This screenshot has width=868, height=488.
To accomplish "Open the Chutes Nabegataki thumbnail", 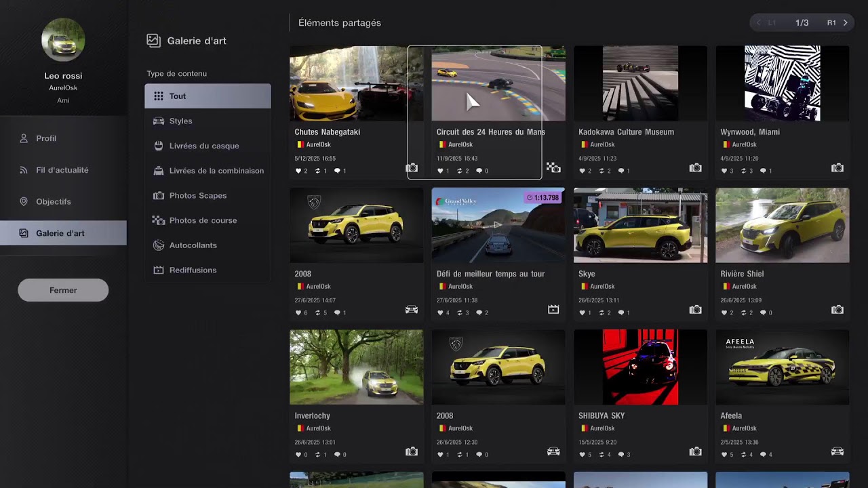I will click(x=357, y=83).
